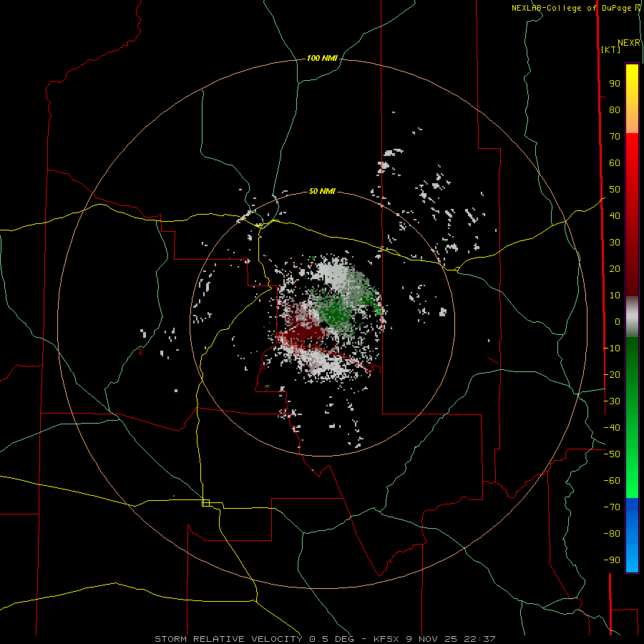Pick the -20 scale label
This screenshot has height=644, width=644.
tap(612, 375)
